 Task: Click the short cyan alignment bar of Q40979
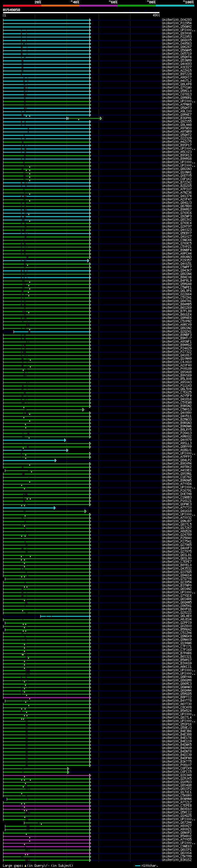click(34, 440)
